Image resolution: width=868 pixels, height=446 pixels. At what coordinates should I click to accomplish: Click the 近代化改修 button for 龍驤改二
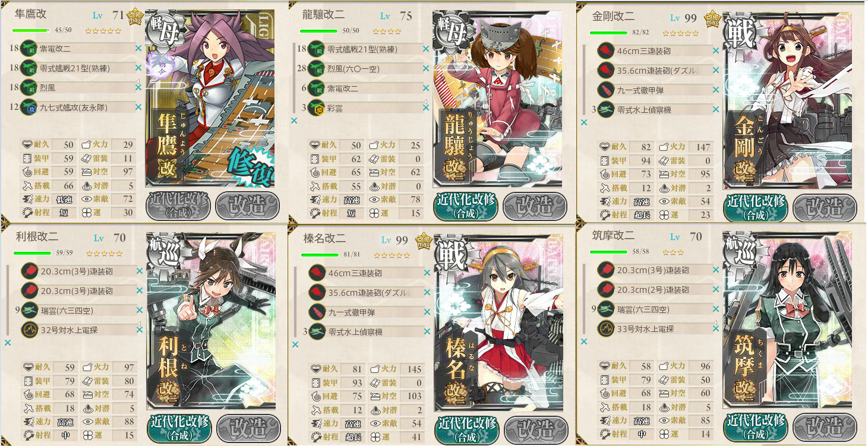[466, 205]
